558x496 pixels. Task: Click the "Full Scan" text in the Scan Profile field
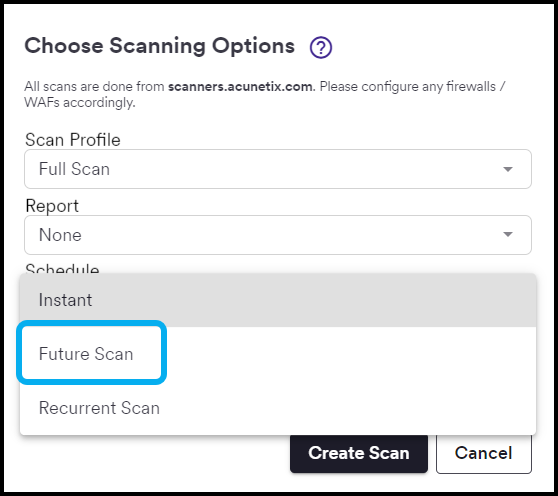(x=74, y=169)
